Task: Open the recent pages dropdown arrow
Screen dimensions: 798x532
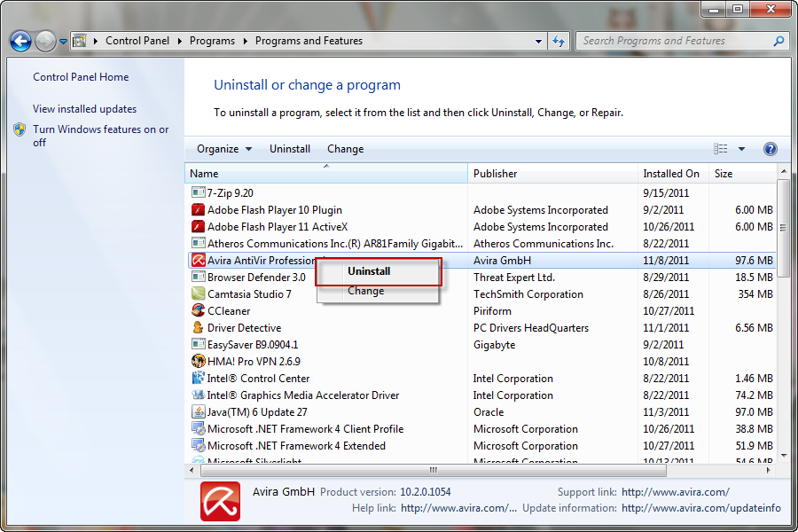Action: pyautogui.click(x=63, y=42)
